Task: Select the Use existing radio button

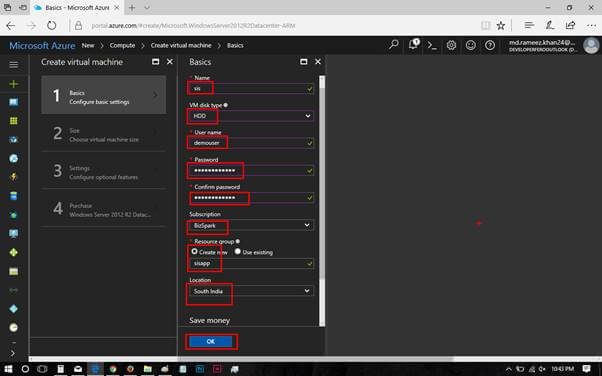Action: click(x=238, y=251)
